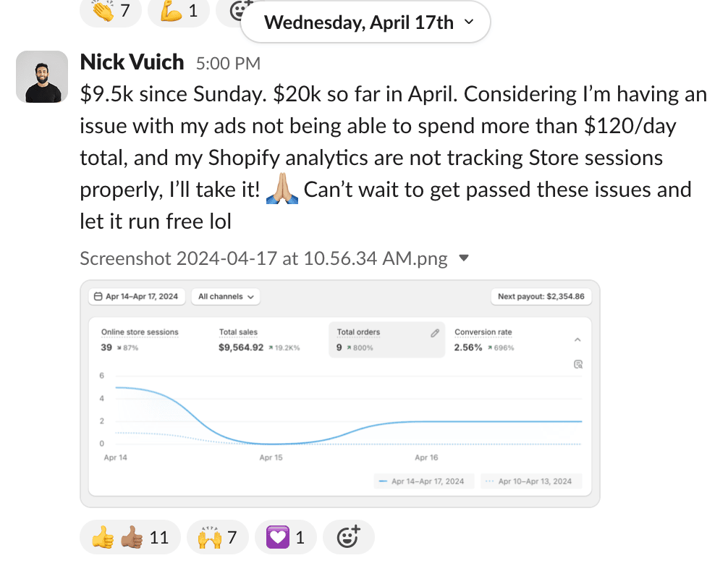
Task: Click the chart report icon below the chevron
Action: click(577, 364)
